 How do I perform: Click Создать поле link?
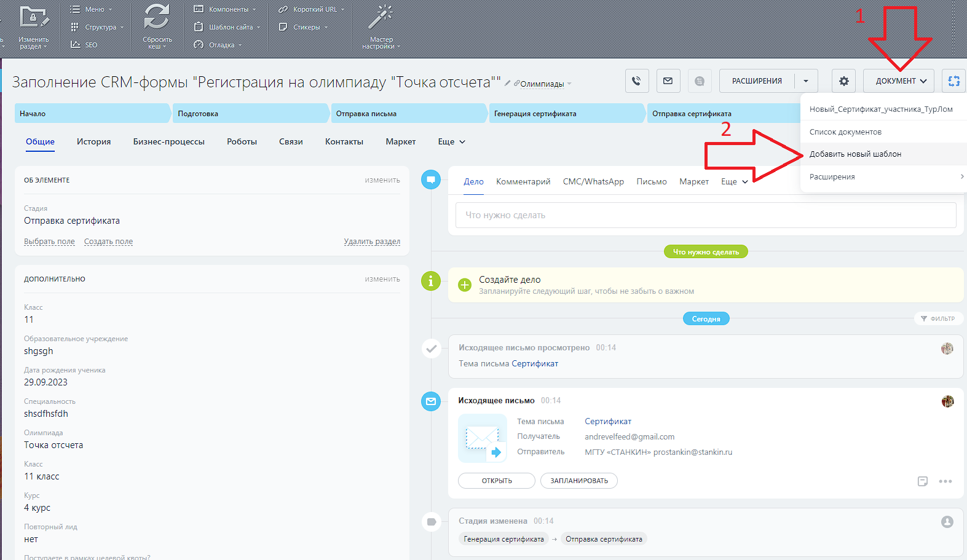pyautogui.click(x=108, y=242)
